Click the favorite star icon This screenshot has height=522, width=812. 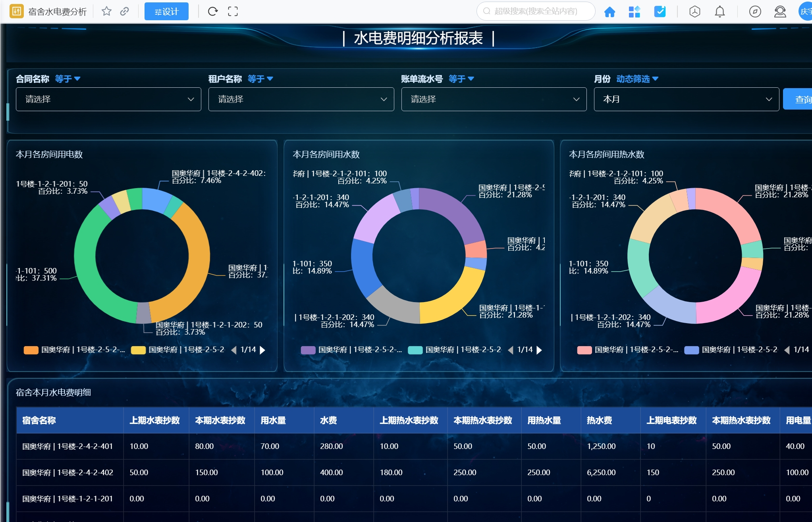coord(106,12)
